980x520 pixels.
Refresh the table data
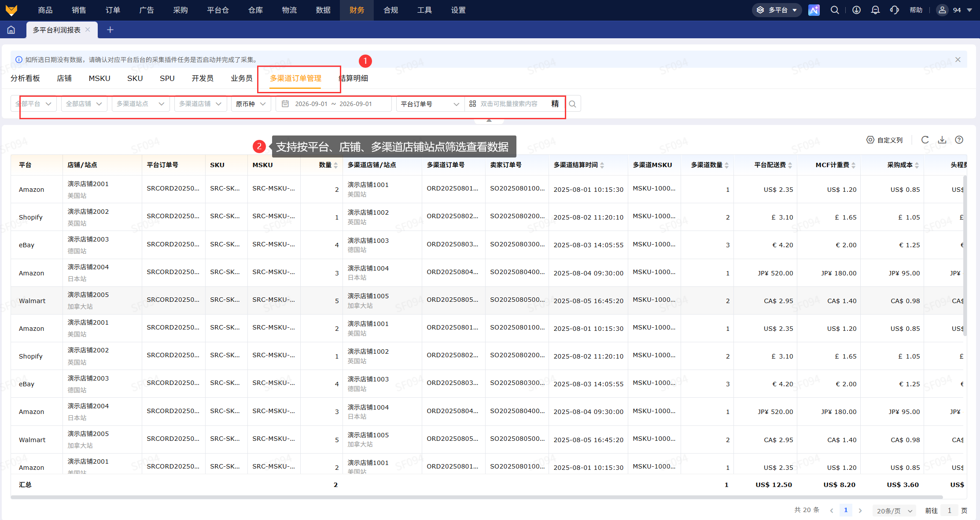(x=925, y=140)
